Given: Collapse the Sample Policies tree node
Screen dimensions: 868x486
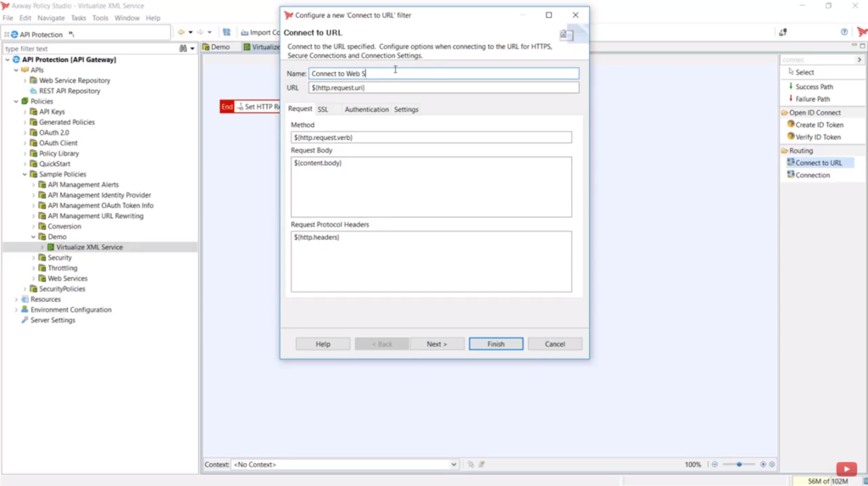Looking at the screenshot, I should (x=25, y=175).
